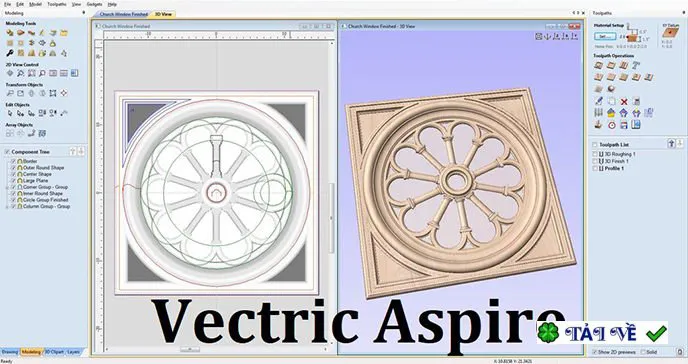Expand the Corner Group - Group tree node
688x364 pixels.
(x=7, y=187)
